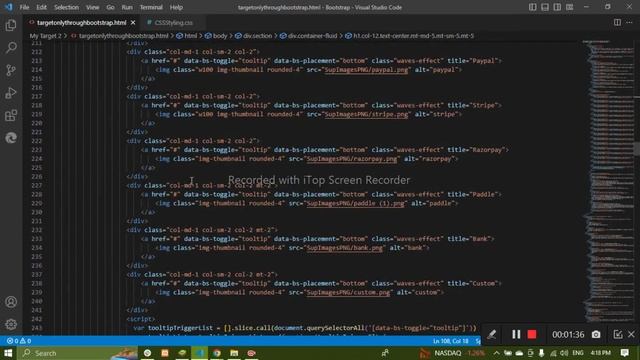Open the Extensions view
The height and width of the screenshot is (360, 640).
click(x=11, y=116)
